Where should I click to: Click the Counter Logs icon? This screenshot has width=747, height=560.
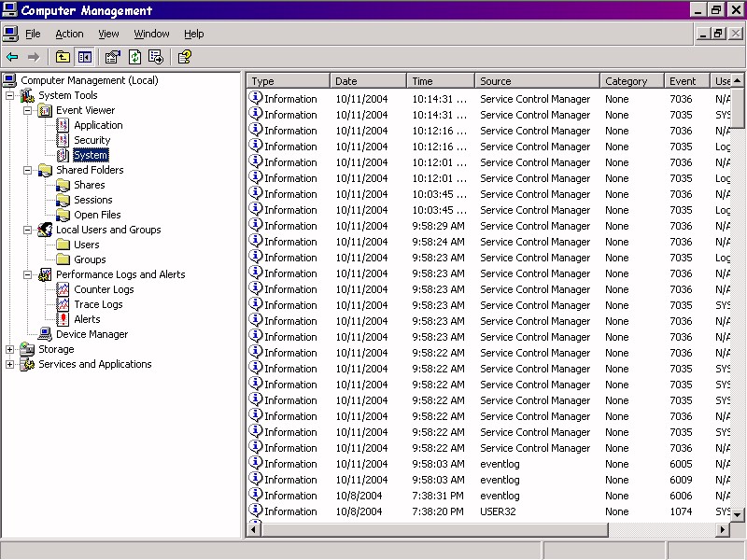click(x=63, y=289)
